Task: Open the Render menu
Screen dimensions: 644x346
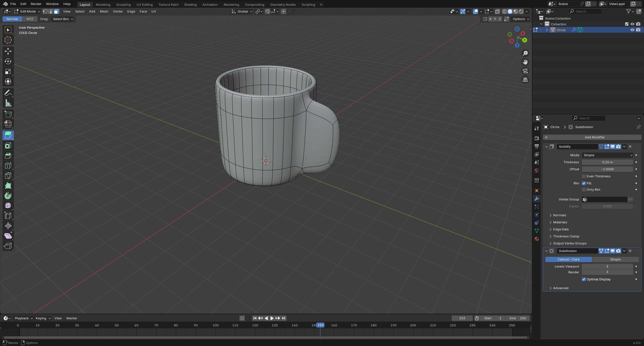Action: (36, 4)
